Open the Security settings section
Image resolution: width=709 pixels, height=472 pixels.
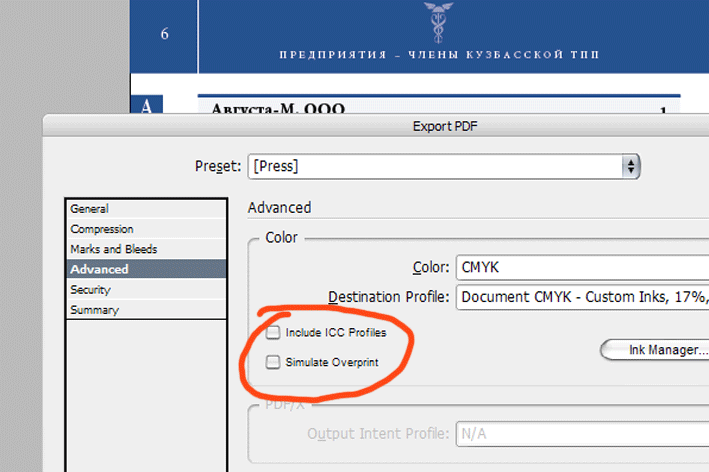point(146,289)
